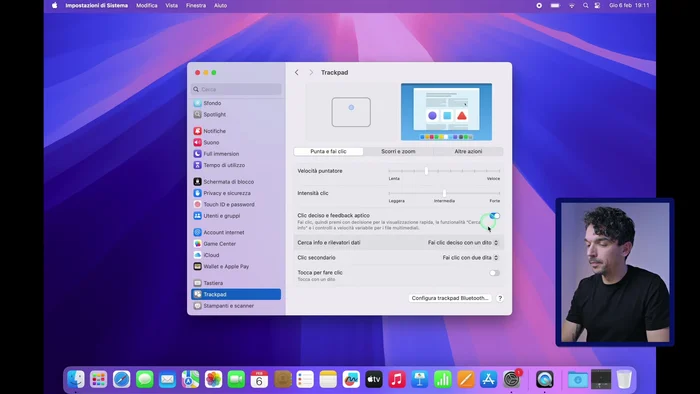Image resolution: width=700 pixels, height=394 pixels.
Task: Open Clic secondario popup menu
Action: pyautogui.click(x=471, y=258)
